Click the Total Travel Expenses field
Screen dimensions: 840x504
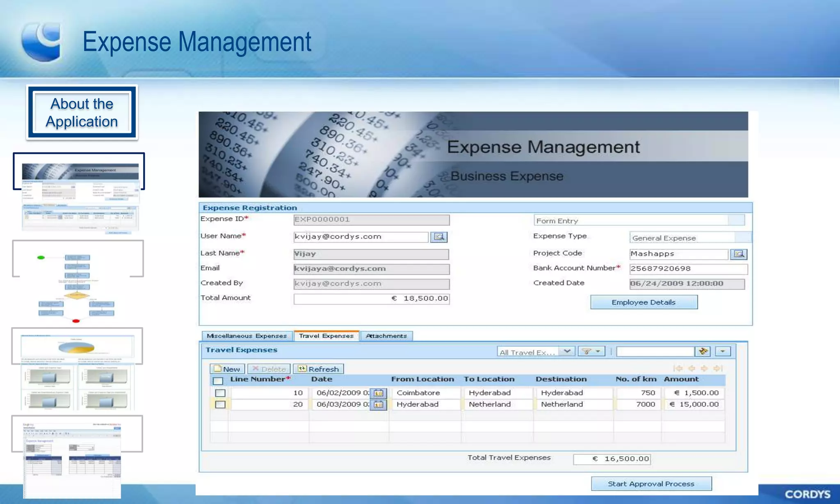pos(612,459)
